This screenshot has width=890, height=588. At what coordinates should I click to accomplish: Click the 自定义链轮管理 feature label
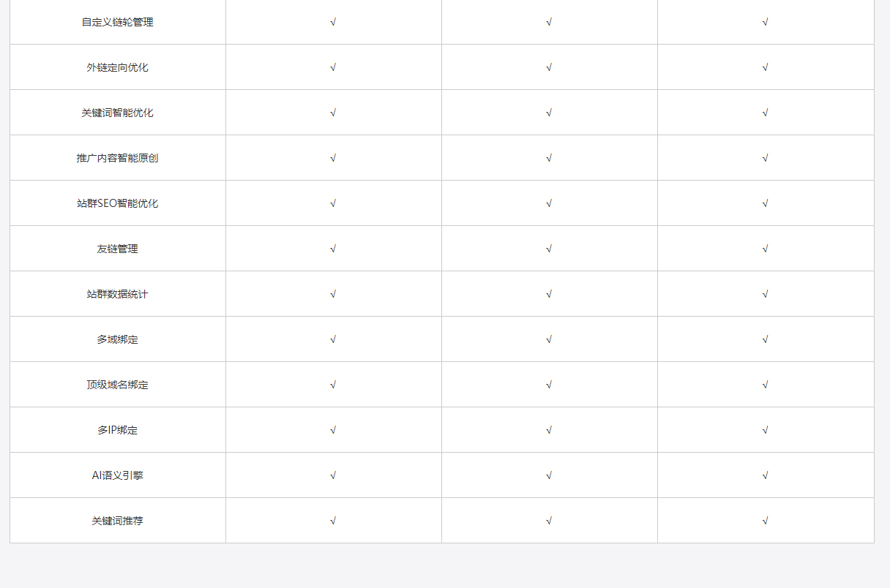click(117, 22)
